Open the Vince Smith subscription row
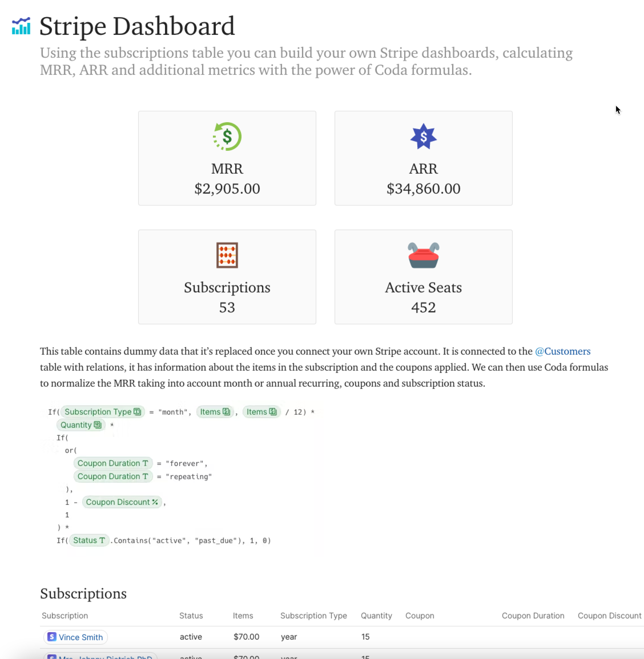The height and width of the screenshot is (659, 644). [x=80, y=637]
